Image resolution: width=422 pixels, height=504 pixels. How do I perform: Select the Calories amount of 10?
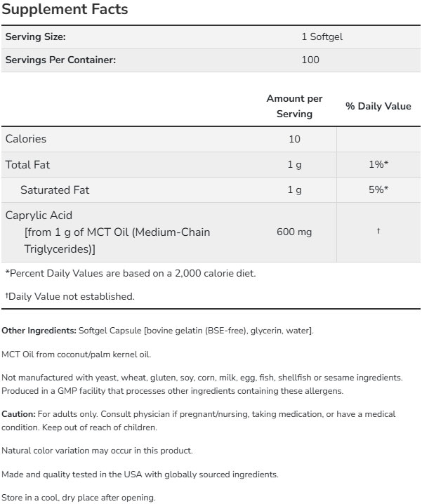tap(294, 139)
